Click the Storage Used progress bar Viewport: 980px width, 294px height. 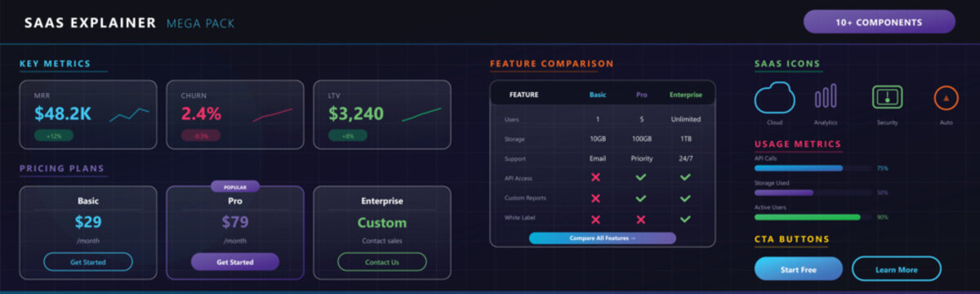(813, 193)
